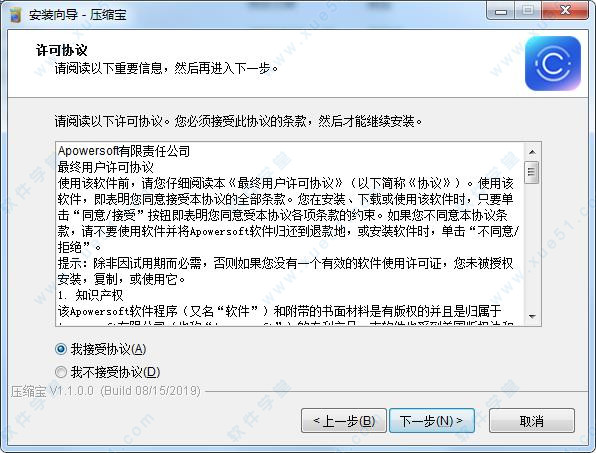596x453 pixels.
Task: Click the 最终用户许可协议 line in the license box
Action: [106, 167]
